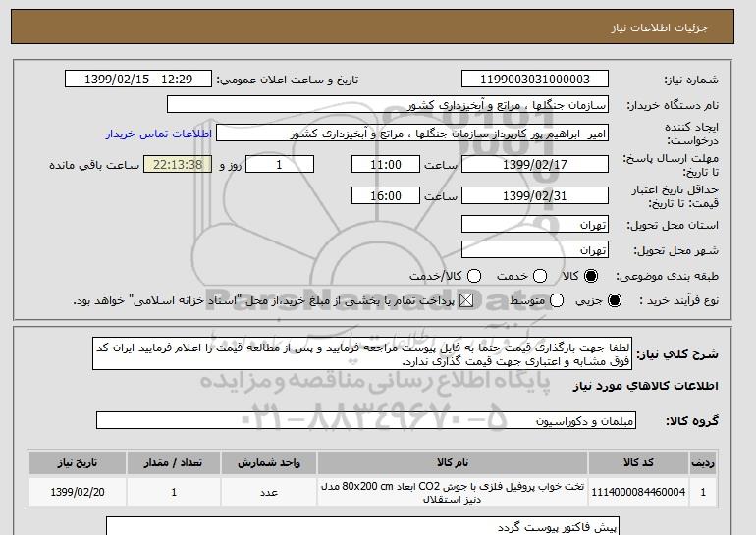Click the شرح کلی نیاز description box
This screenshot has width=756, height=535.
[362, 353]
